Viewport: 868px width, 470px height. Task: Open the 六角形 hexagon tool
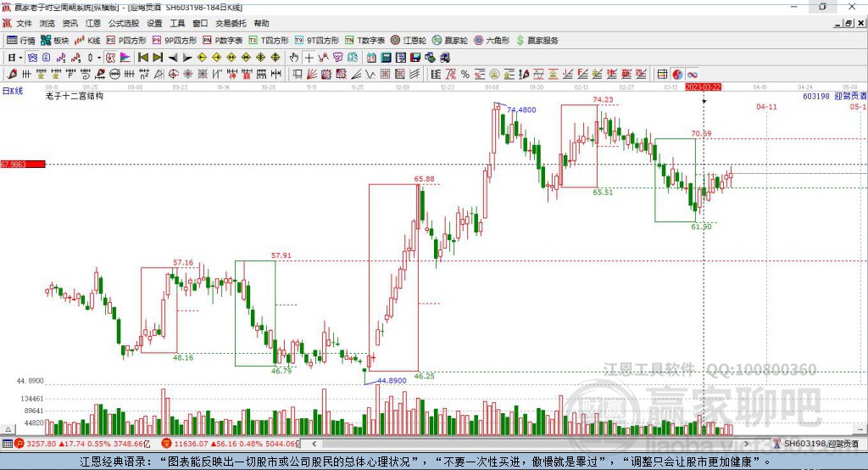tap(492, 41)
